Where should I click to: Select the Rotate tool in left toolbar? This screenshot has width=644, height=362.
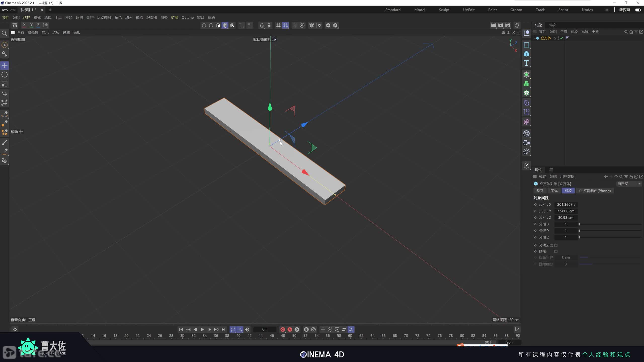5,75
